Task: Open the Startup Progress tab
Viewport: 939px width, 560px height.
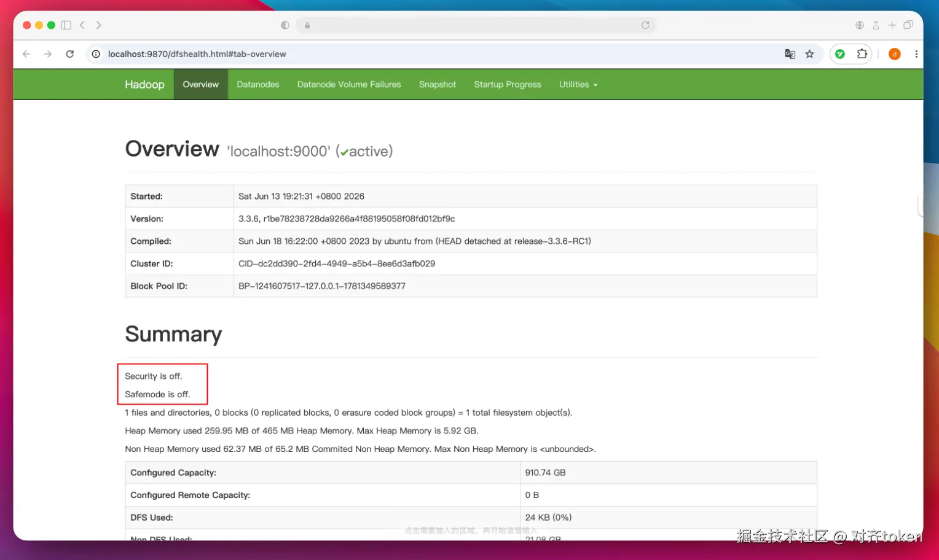Action: point(508,84)
